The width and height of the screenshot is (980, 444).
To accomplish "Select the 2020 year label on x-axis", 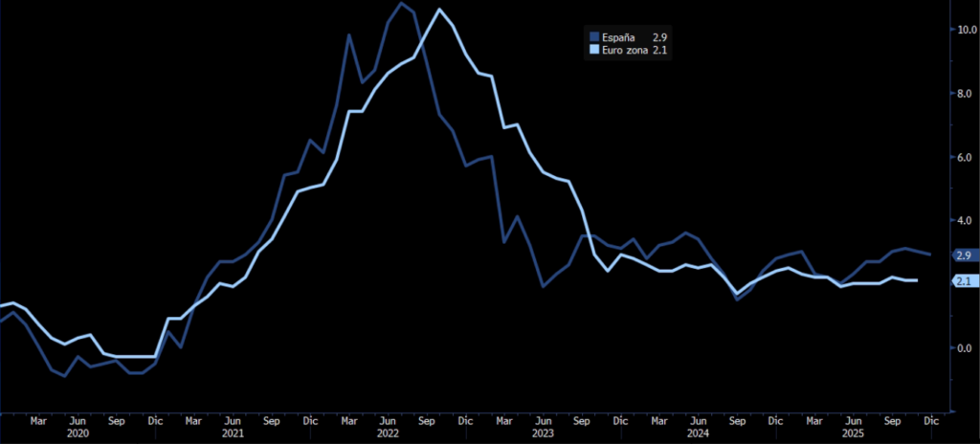I will [x=78, y=433].
